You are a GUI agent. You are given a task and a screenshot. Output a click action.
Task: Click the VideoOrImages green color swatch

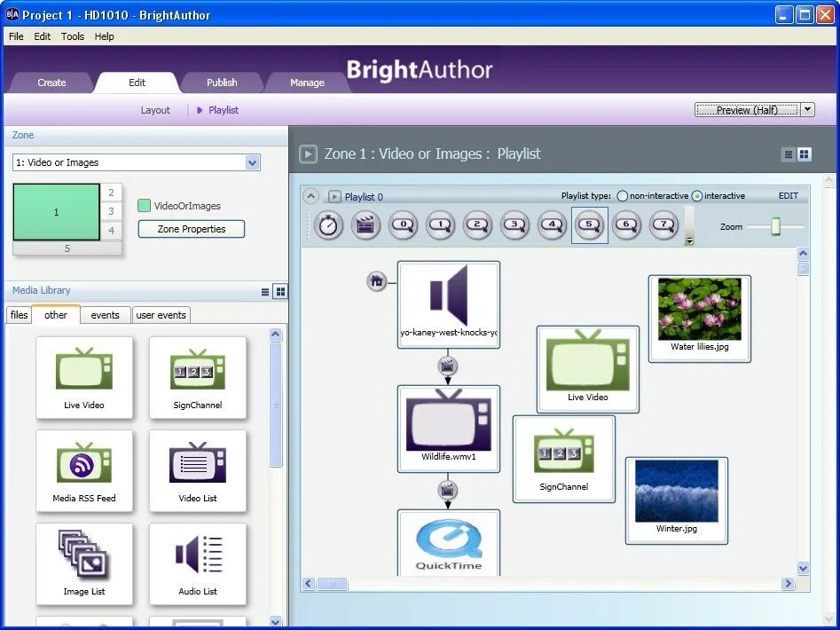point(144,206)
